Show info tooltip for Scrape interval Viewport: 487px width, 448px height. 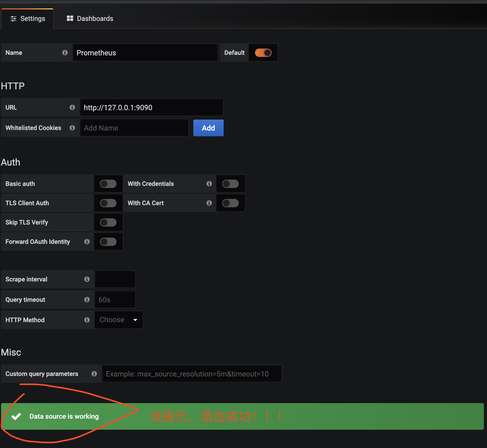(x=87, y=279)
